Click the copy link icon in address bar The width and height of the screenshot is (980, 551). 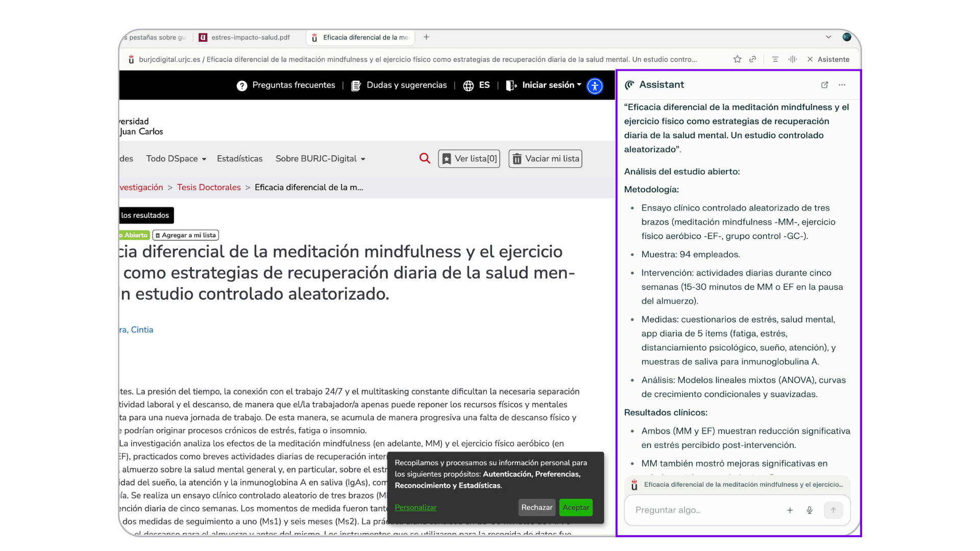(x=752, y=59)
